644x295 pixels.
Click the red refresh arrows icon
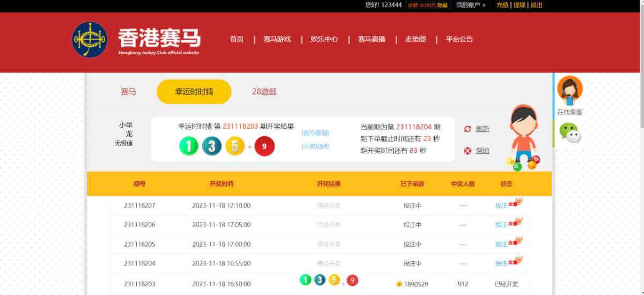click(467, 129)
